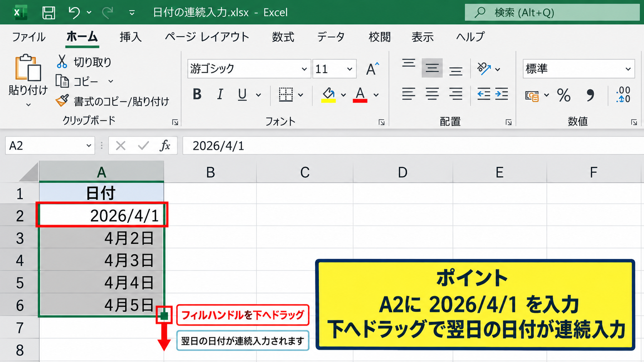Open the フォント dialog launcher
644x362 pixels.
[x=382, y=122]
